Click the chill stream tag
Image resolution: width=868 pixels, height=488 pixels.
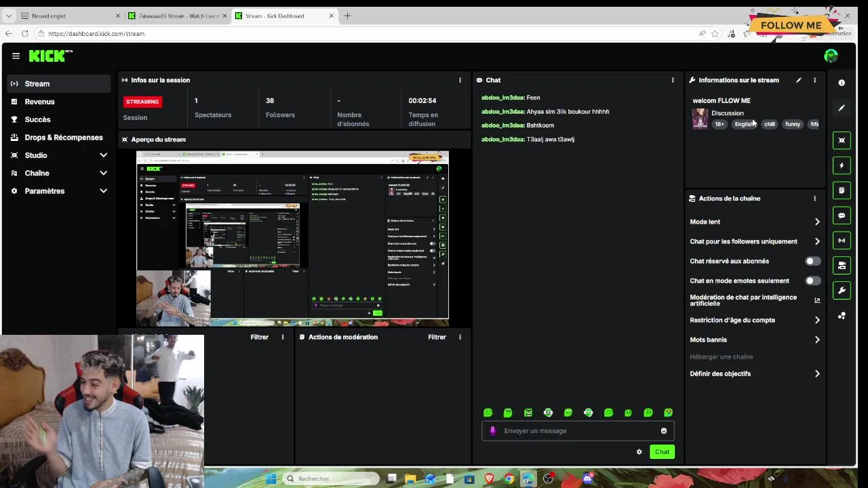[770, 124]
